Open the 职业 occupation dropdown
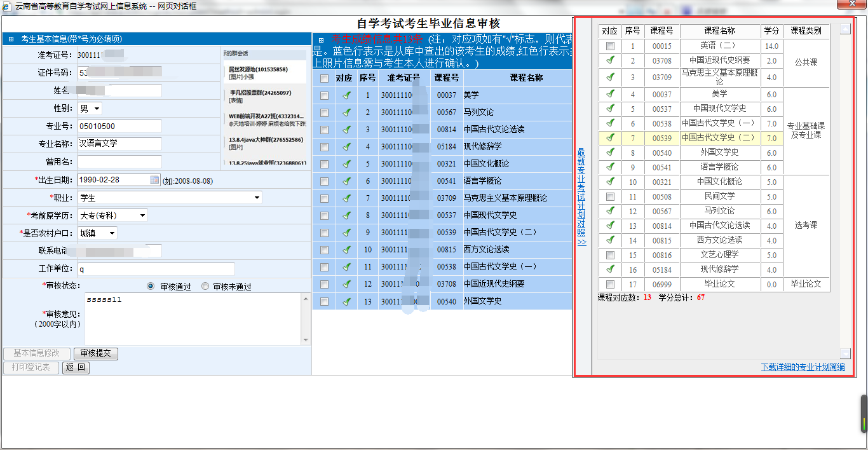The width and height of the screenshot is (868, 450). [x=169, y=198]
